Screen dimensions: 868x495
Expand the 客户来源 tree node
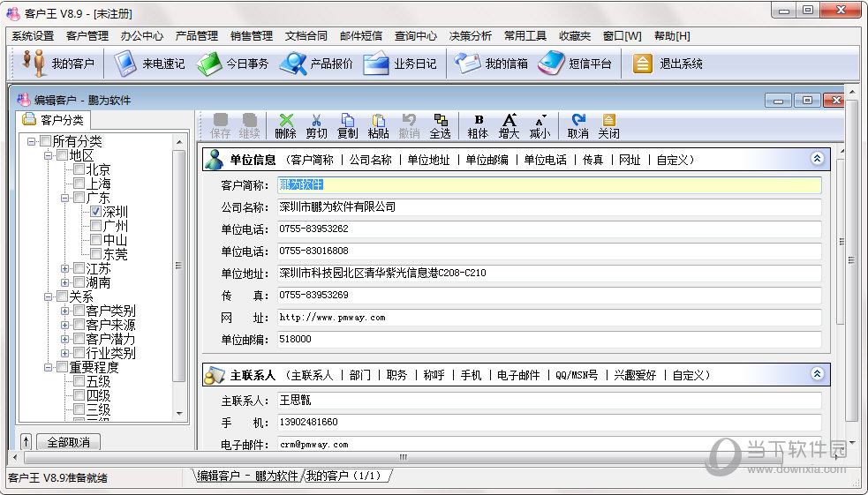click(64, 325)
